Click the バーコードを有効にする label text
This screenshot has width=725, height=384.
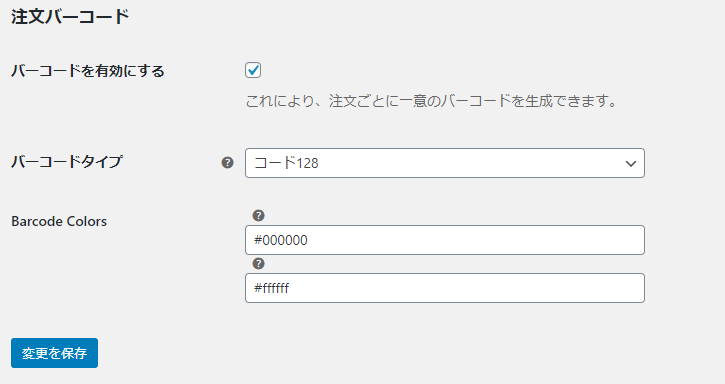point(88,71)
